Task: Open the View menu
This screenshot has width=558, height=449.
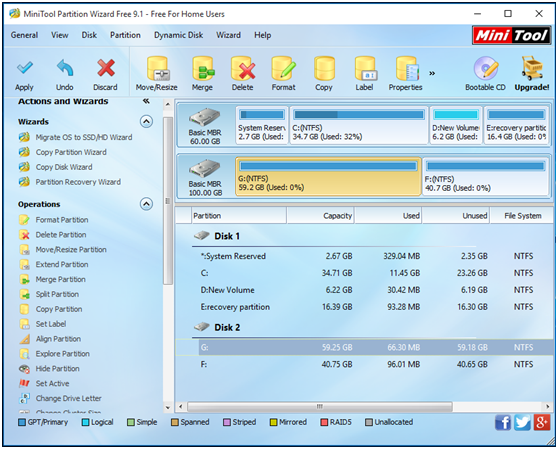Action: pyautogui.click(x=59, y=35)
